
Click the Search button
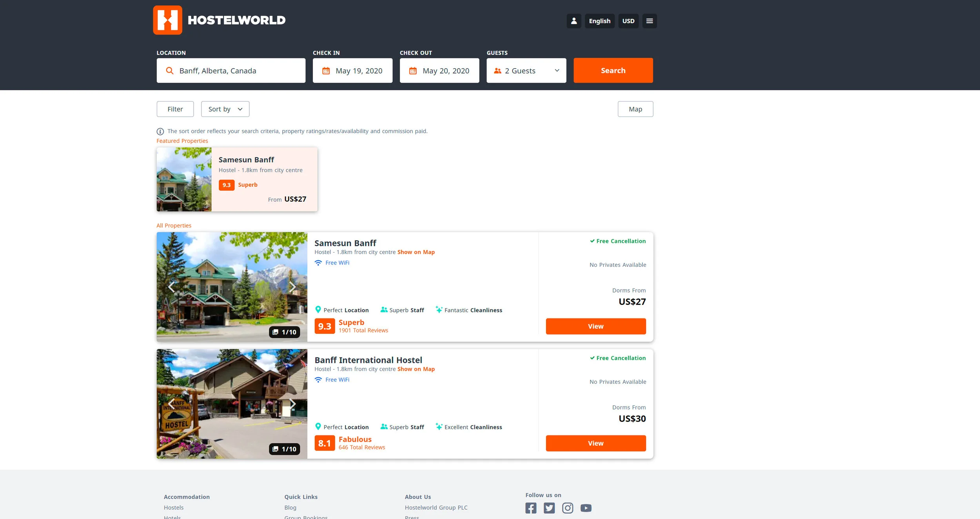(613, 70)
